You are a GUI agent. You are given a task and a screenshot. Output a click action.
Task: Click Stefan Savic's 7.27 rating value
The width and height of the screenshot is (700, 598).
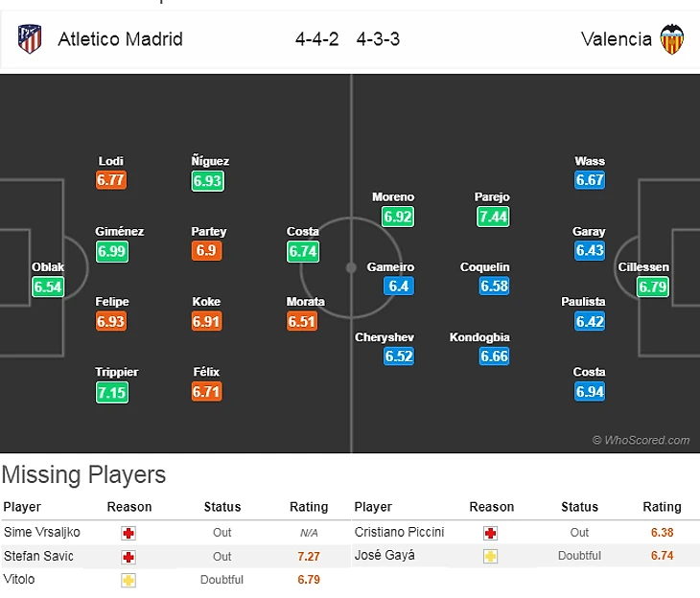tap(308, 556)
